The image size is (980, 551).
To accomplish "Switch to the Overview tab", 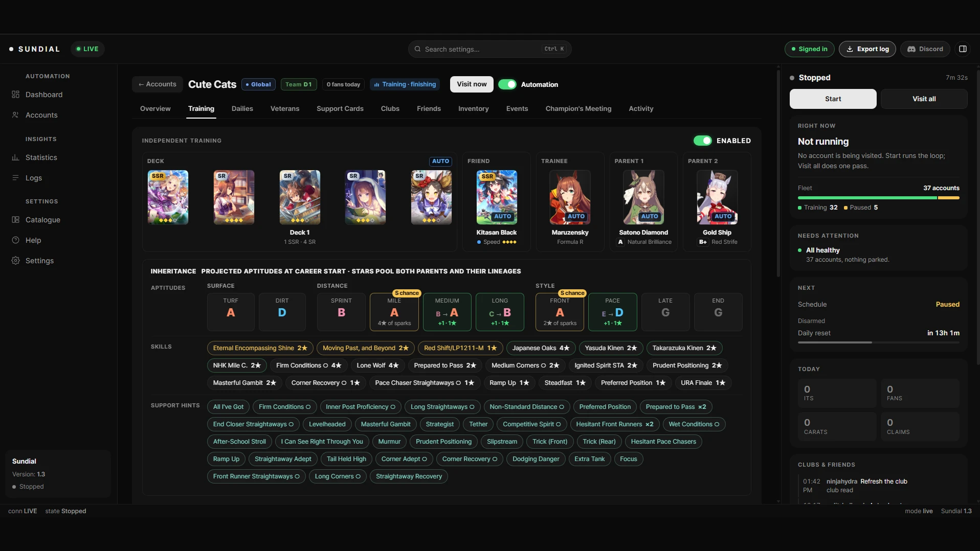I will coord(155,108).
